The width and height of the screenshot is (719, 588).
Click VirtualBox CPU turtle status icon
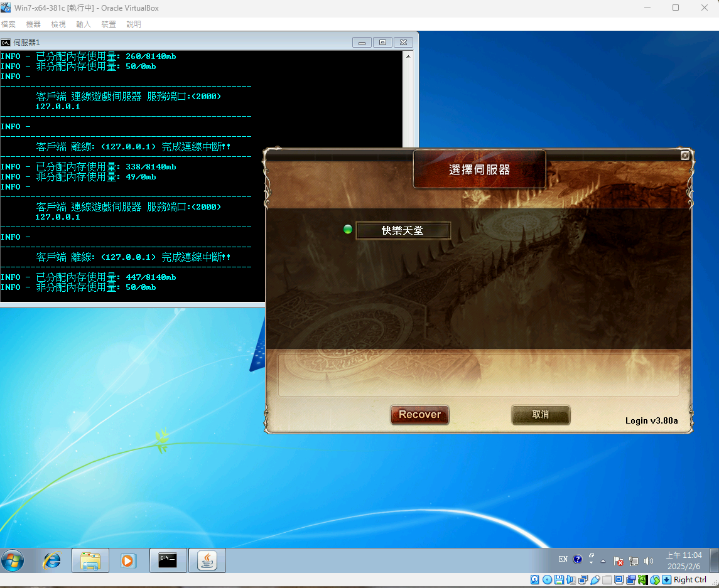(642, 580)
